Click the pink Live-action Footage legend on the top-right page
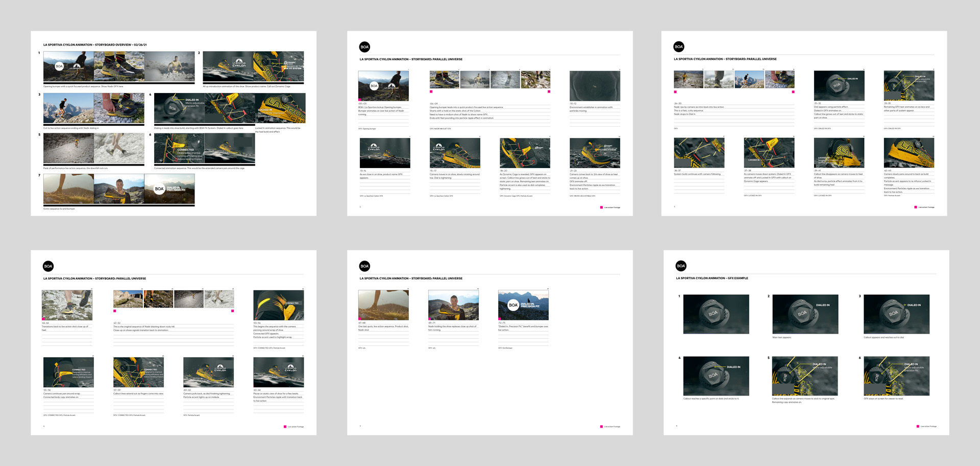Image resolution: width=980 pixels, height=466 pixels. 924,207
